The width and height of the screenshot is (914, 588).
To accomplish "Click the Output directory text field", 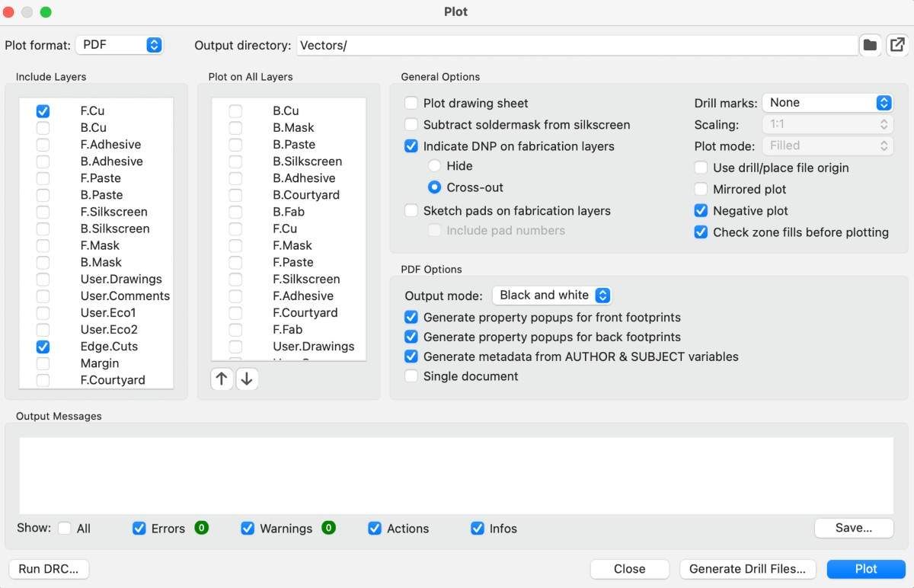I will 576,45.
